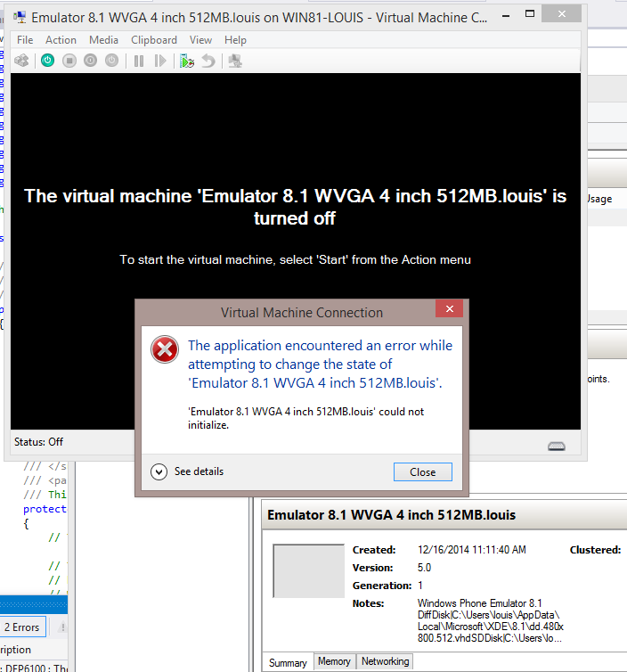Click the VM window title bar icon
Screen dimensions: 627x672
point(20,17)
